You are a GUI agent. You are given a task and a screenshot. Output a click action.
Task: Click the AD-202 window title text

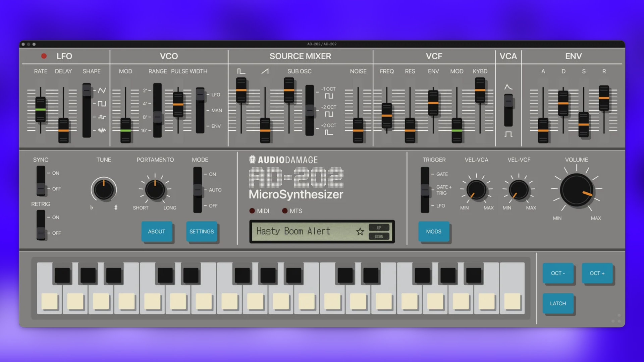pyautogui.click(x=322, y=44)
